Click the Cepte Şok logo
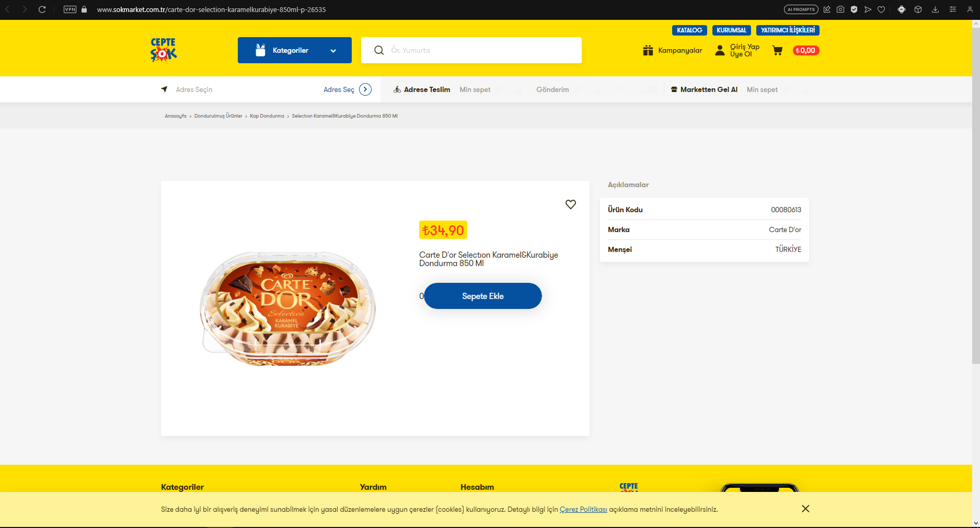The width and height of the screenshot is (980, 528). 164,50
